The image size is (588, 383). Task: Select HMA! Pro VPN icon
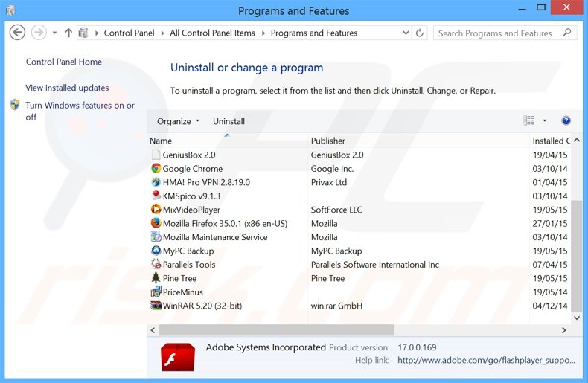click(x=156, y=182)
